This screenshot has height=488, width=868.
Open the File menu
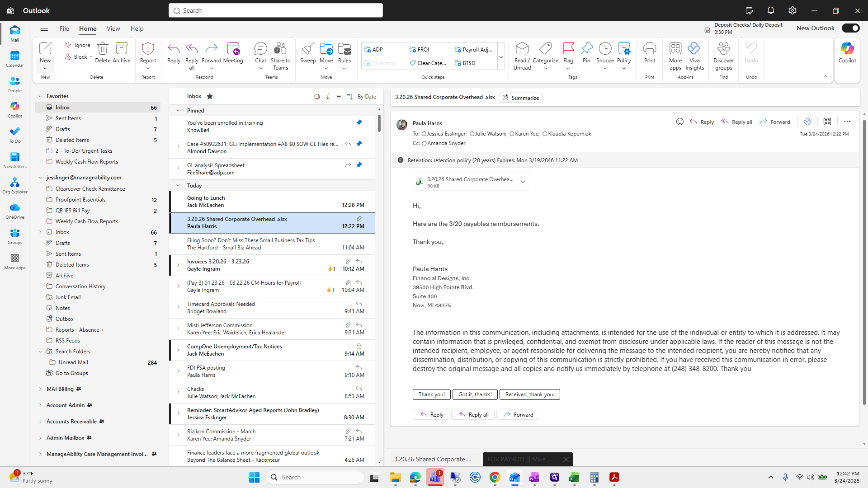(64, 28)
